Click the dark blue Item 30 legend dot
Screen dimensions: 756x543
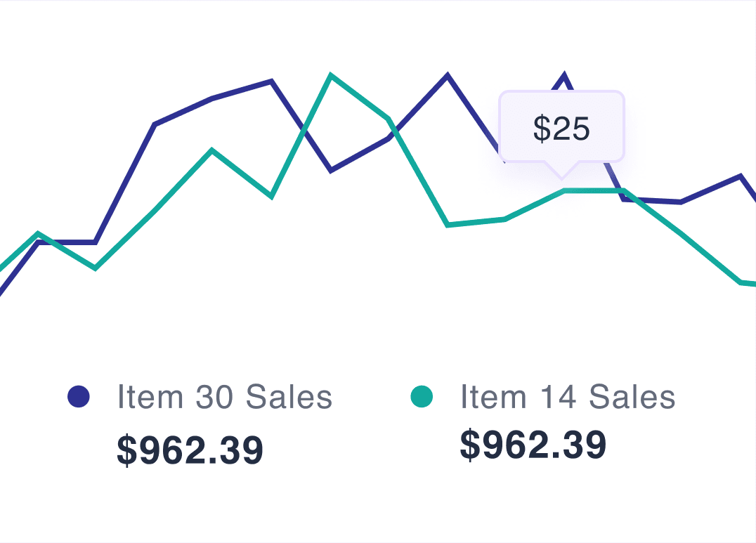click(79, 397)
